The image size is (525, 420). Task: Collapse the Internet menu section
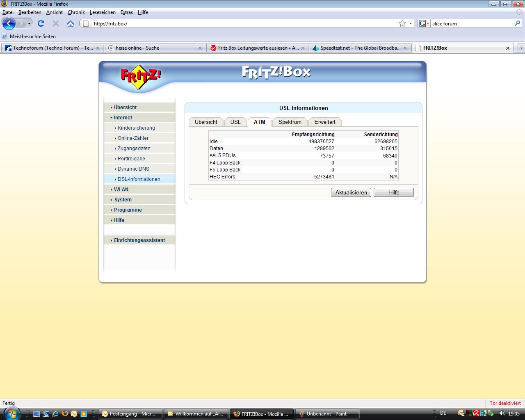(123, 118)
